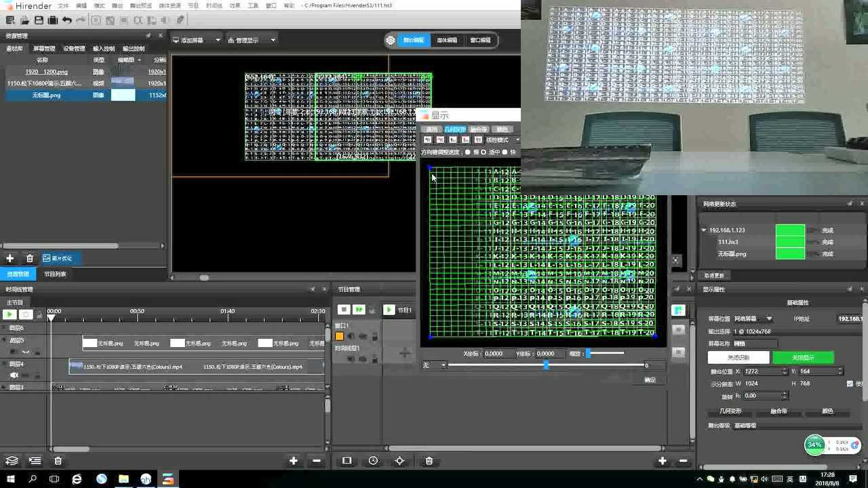Switch to the 屏幕管理 tab
The height and width of the screenshot is (488, 868).
pyautogui.click(x=44, y=49)
